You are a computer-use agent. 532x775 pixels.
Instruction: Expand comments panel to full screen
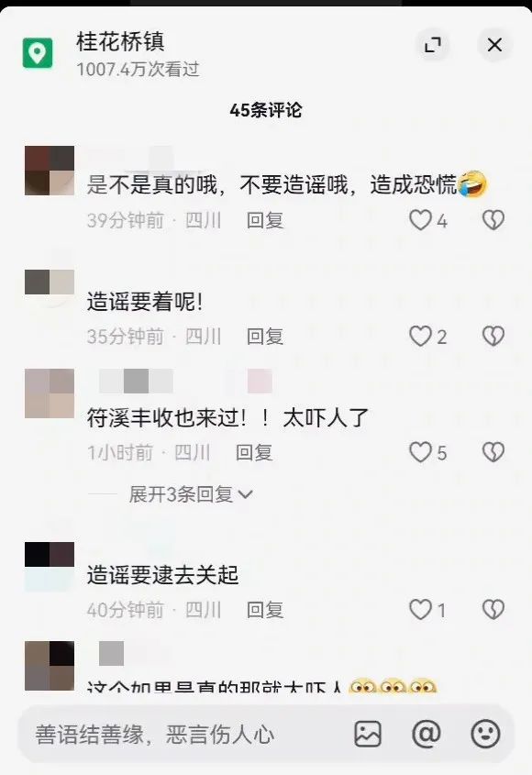coord(433,45)
